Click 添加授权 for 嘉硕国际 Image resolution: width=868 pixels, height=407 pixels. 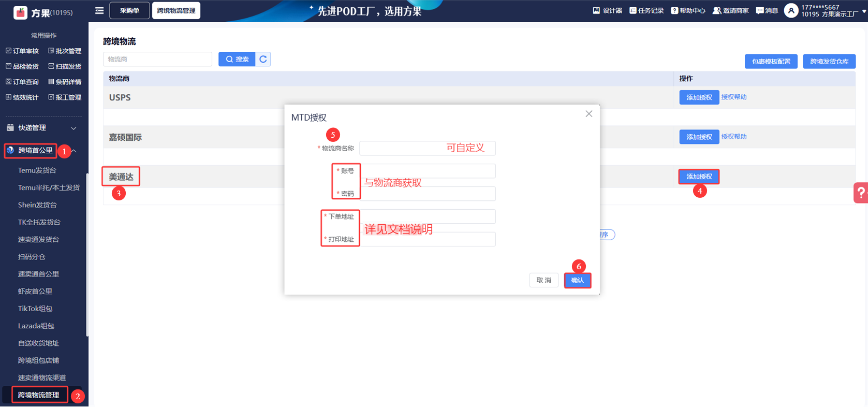(699, 137)
